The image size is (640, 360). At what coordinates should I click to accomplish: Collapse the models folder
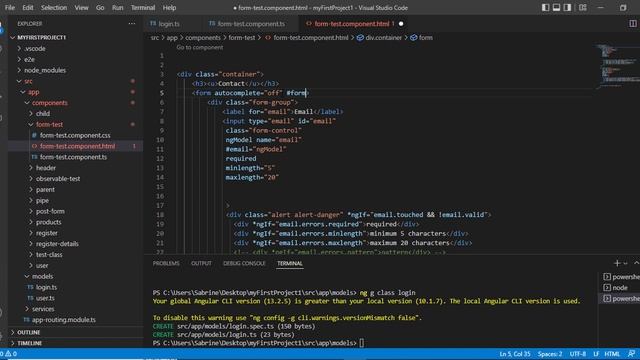click(42, 276)
